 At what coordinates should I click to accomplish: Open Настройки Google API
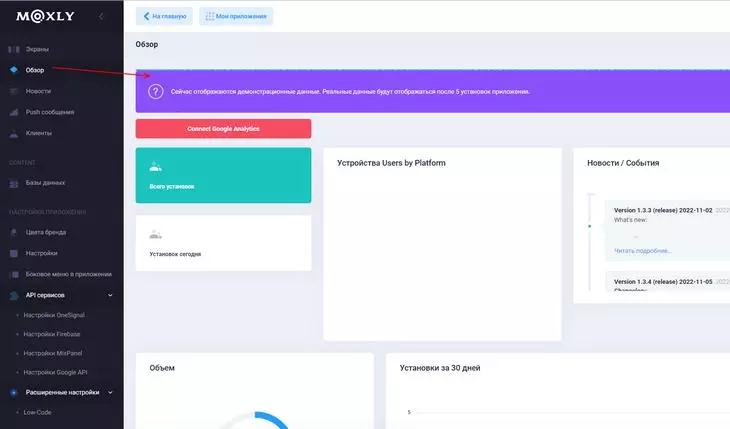(x=55, y=373)
